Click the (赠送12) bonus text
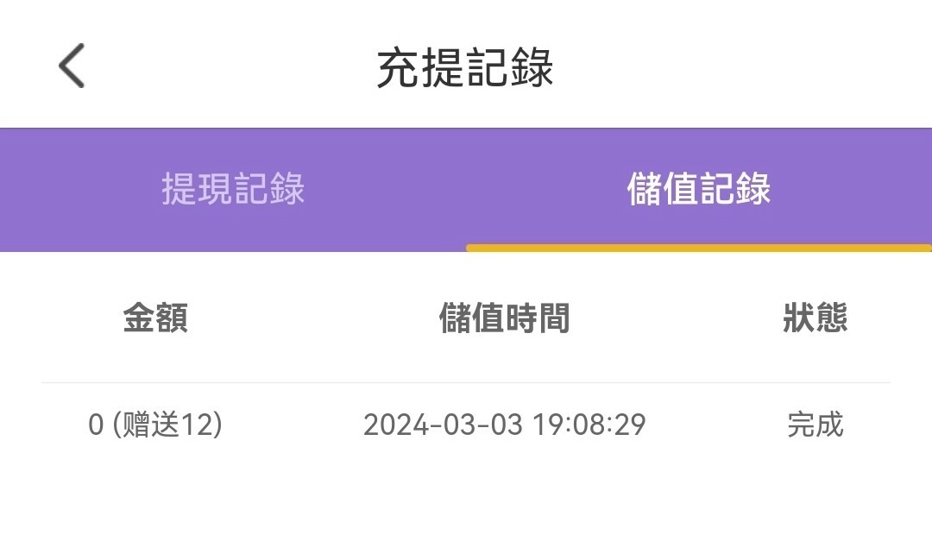The height and width of the screenshot is (560, 932). (167, 425)
